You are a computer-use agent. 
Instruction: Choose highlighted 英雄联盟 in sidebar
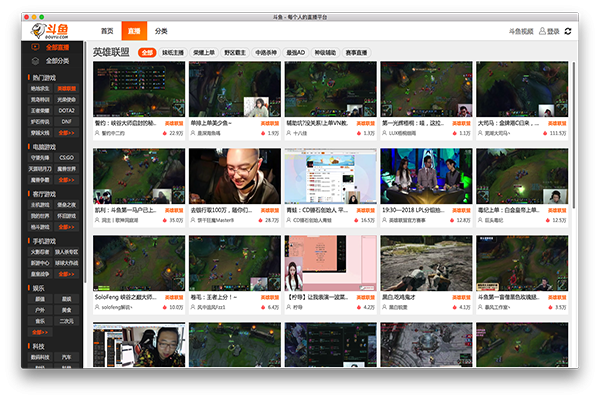(x=67, y=88)
